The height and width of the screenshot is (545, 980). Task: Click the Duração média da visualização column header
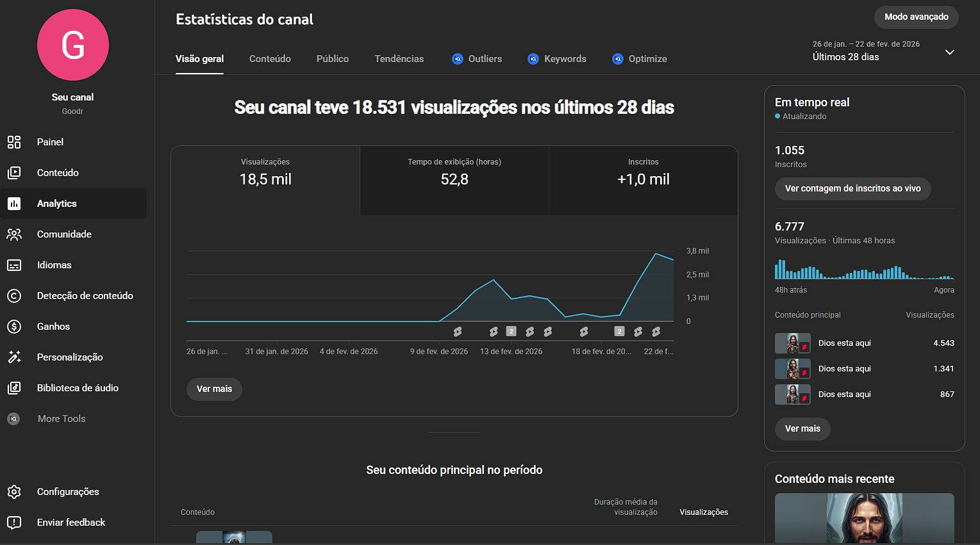pos(626,507)
